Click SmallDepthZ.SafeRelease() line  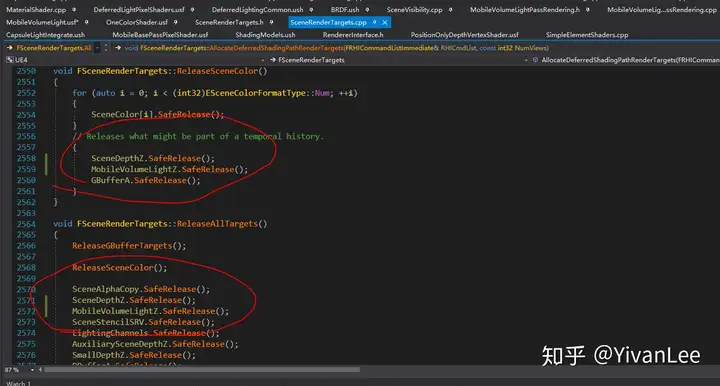click(133, 355)
